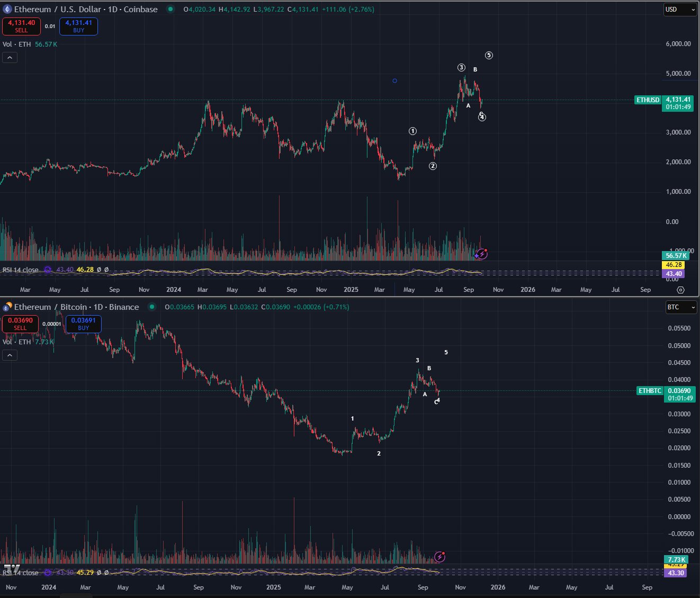Click the TradingView logo in the lower chart
This screenshot has height=598, width=700.
point(12,569)
